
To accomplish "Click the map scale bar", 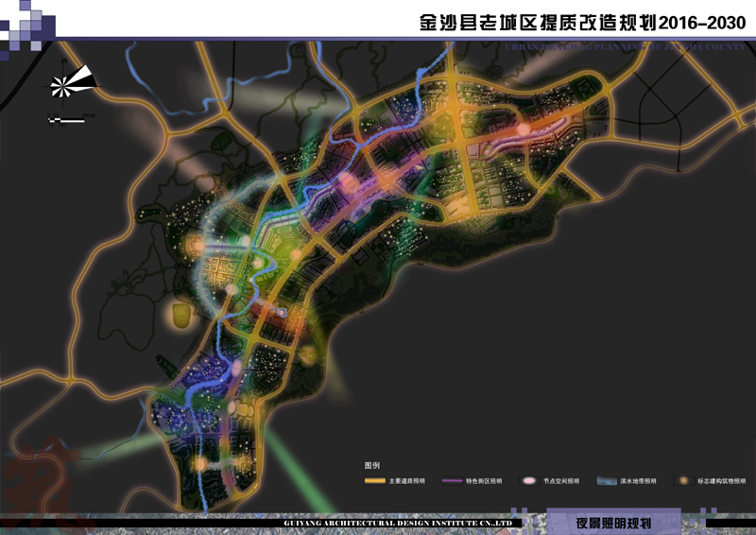I will [66, 119].
